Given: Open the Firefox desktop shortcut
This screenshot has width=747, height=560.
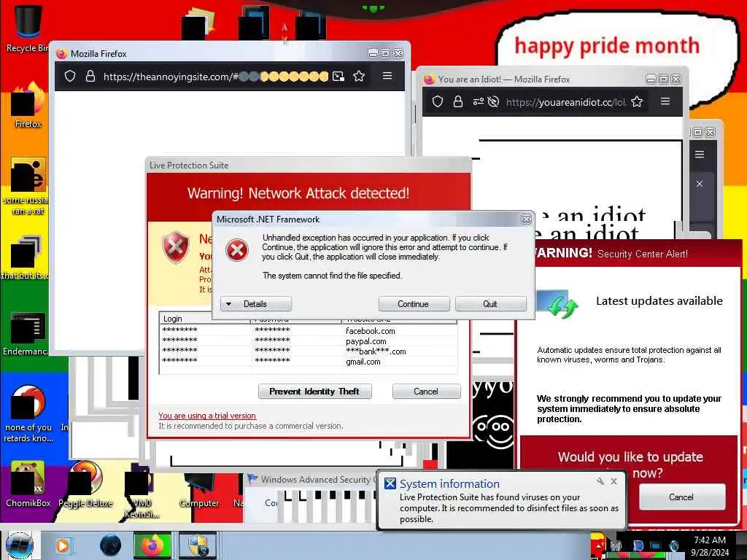Looking at the screenshot, I should pyautogui.click(x=28, y=105).
